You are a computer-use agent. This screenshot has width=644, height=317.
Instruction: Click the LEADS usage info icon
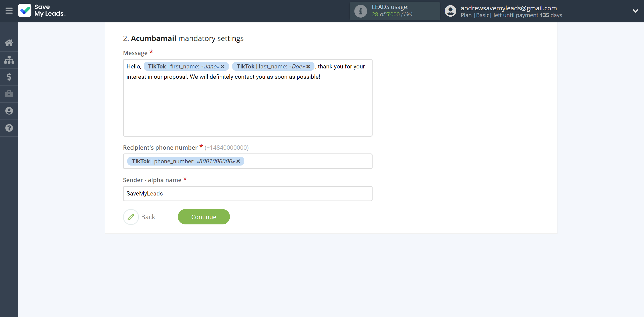[360, 11]
